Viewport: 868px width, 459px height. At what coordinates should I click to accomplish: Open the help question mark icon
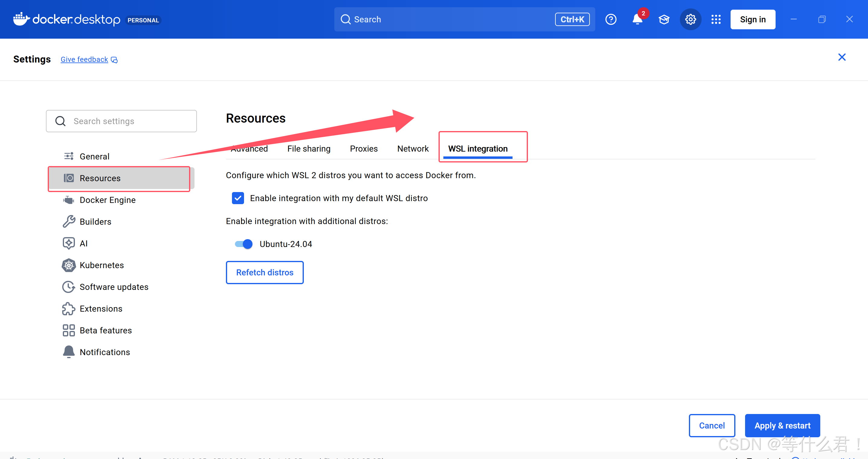point(611,20)
